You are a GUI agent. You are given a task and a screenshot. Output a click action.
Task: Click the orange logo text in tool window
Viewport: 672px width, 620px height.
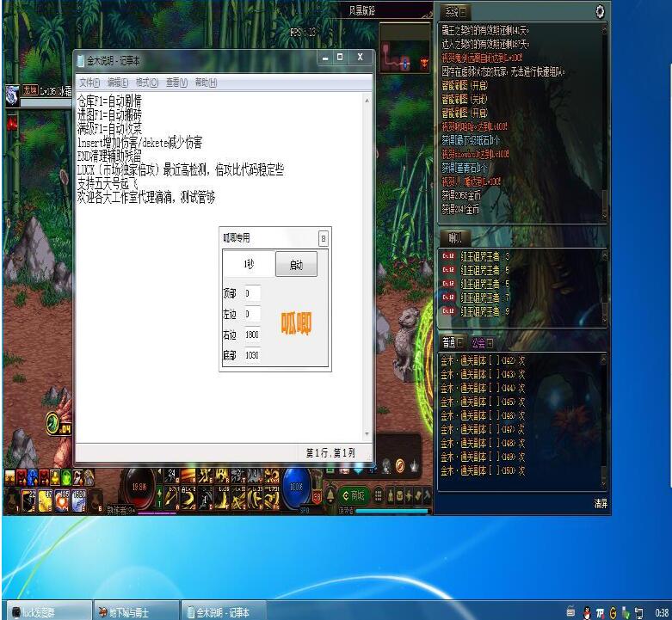[296, 323]
